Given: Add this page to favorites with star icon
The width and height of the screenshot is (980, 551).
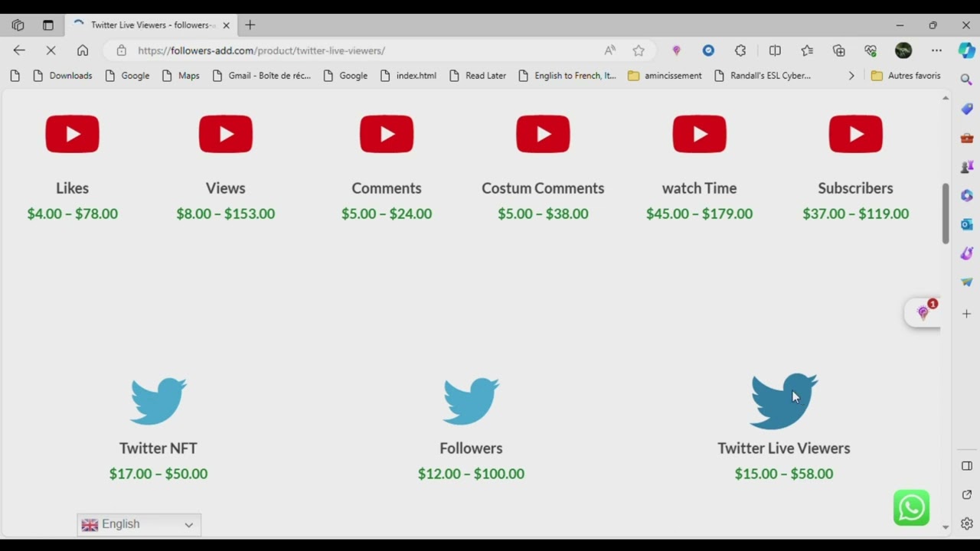Looking at the screenshot, I should (639, 51).
